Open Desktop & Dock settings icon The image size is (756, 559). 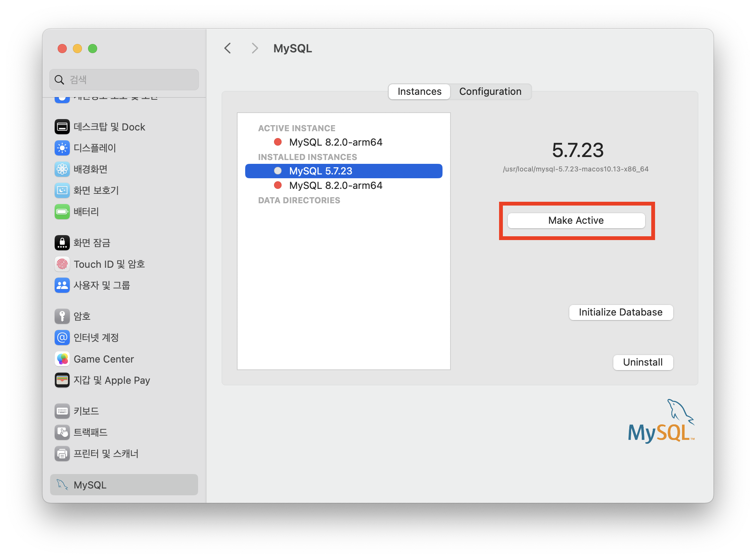62,127
